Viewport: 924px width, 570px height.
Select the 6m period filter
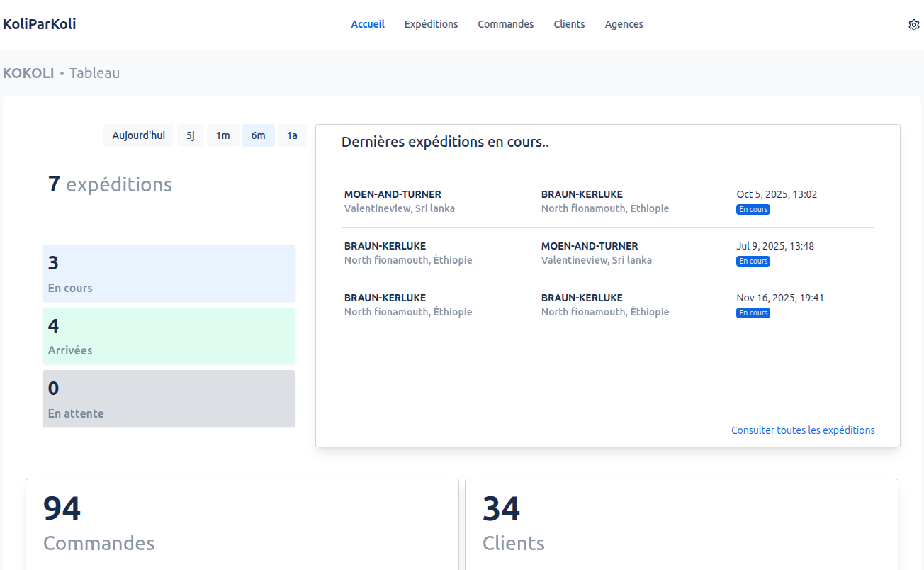click(258, 135)
